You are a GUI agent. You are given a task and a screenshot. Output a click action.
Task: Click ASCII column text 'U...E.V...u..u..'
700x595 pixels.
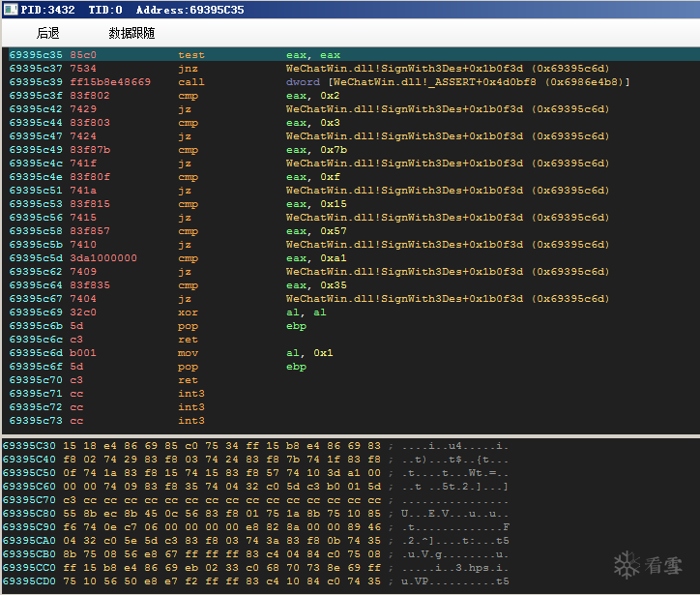(x=455, y=514)
